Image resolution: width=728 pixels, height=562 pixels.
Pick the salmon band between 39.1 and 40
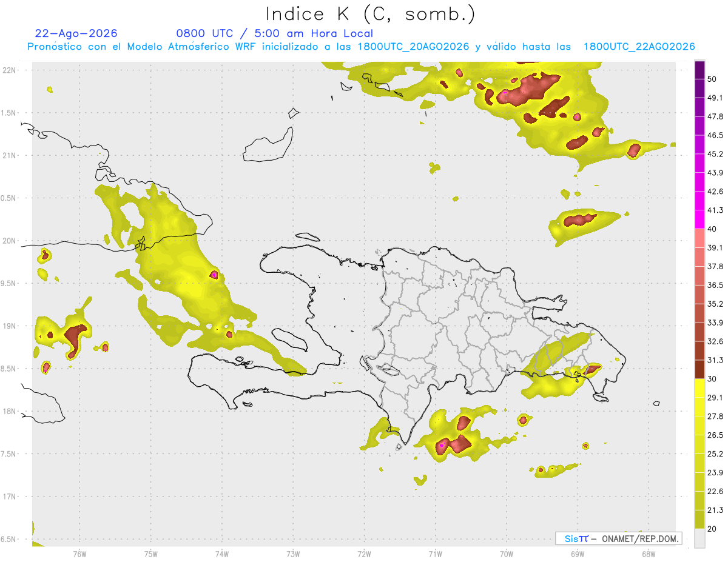[700, 238]
